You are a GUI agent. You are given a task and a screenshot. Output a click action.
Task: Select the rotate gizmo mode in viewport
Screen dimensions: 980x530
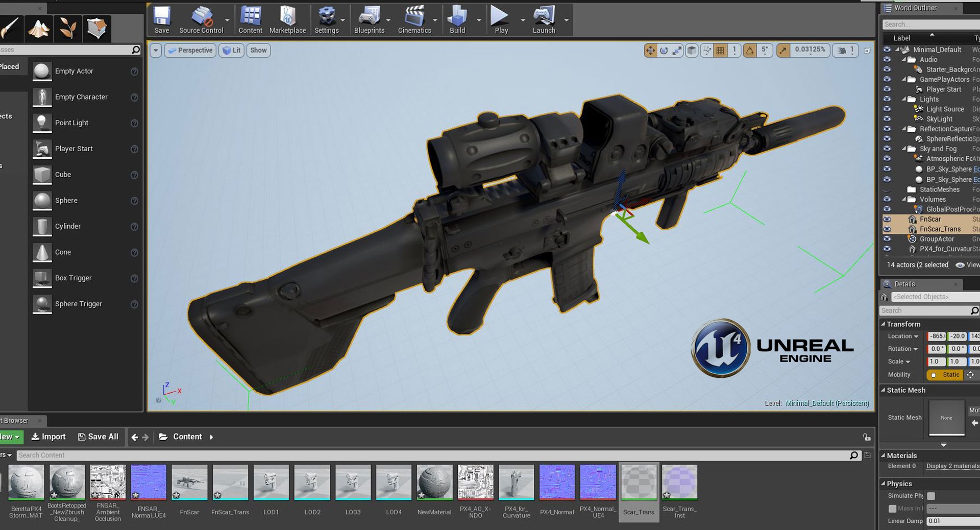tap(664, 50)
